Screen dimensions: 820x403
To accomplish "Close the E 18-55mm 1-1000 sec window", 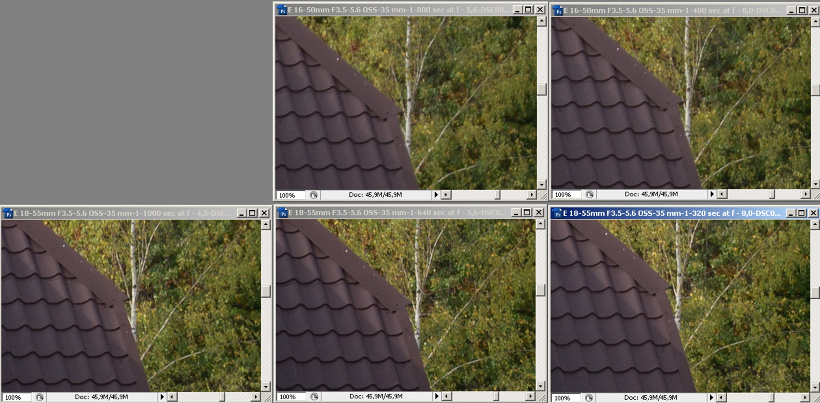I will click(x=265, y=213).
